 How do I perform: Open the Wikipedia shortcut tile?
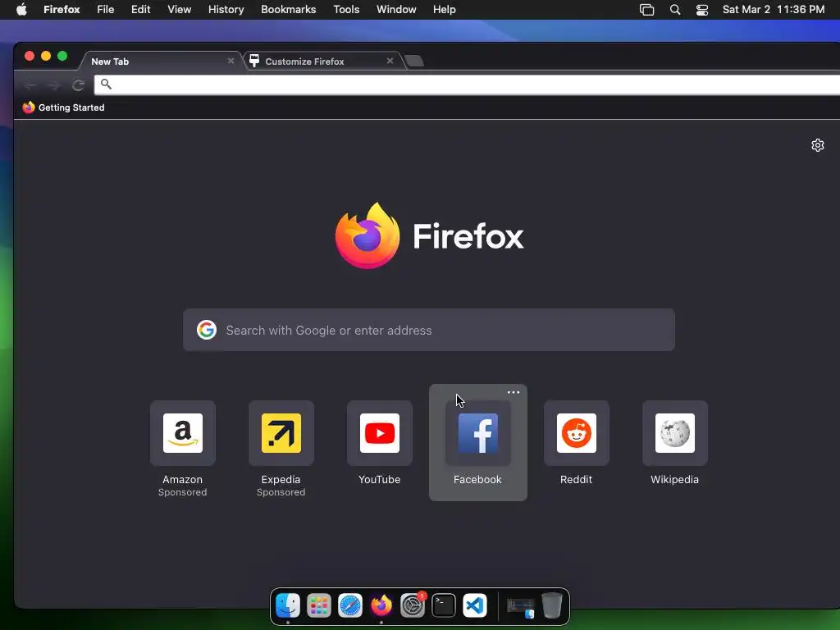(x=675, y=433)
